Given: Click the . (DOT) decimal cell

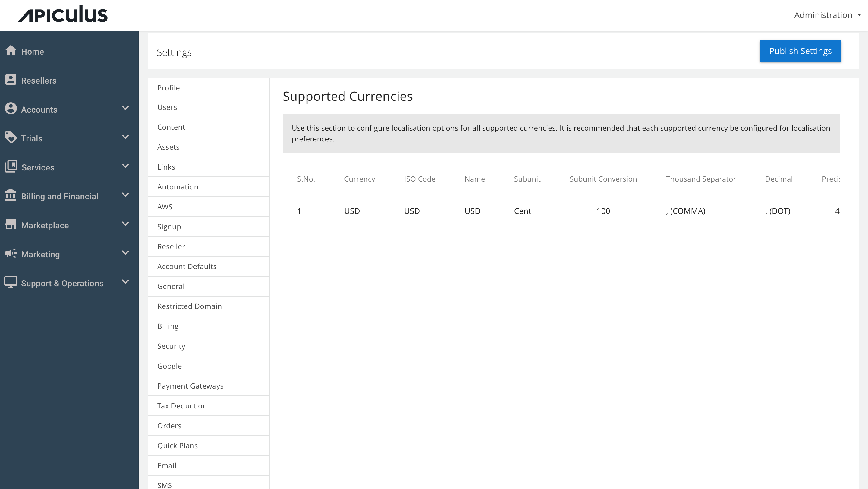Looking at the screenshot, I should pyautogui.click(x=778, y=211).
